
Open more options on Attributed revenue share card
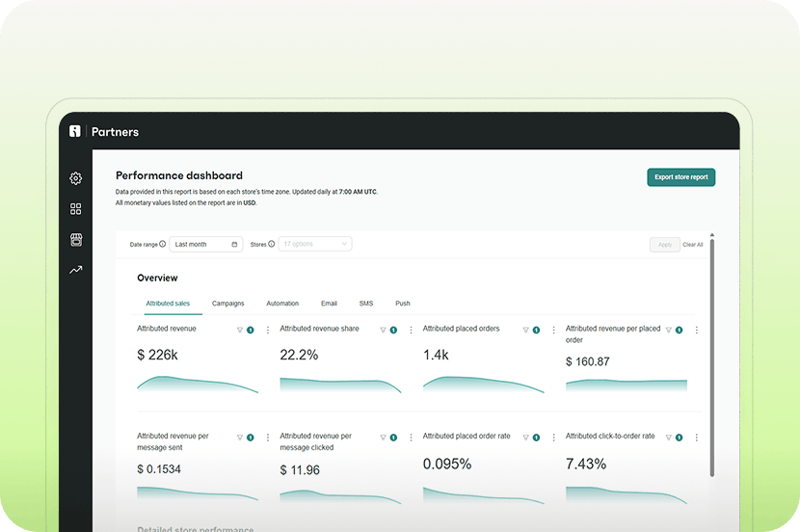411,330
